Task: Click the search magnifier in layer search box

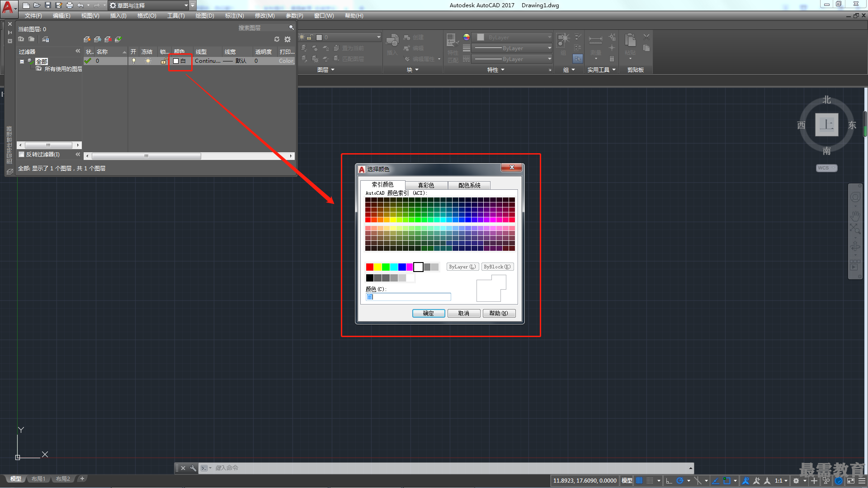Action: click(x=291, y=28)
